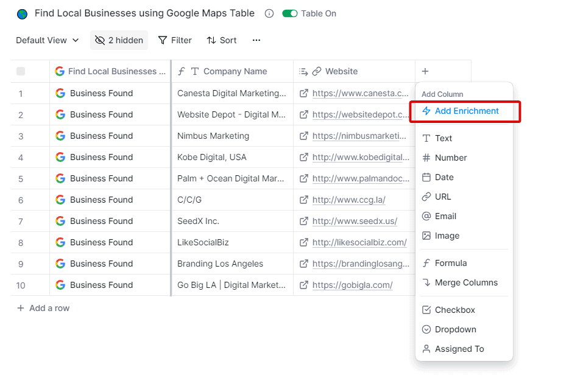This screenshot has height=392, width=572.
Task: Click the plus add-column icon
Action: (425, 71)
